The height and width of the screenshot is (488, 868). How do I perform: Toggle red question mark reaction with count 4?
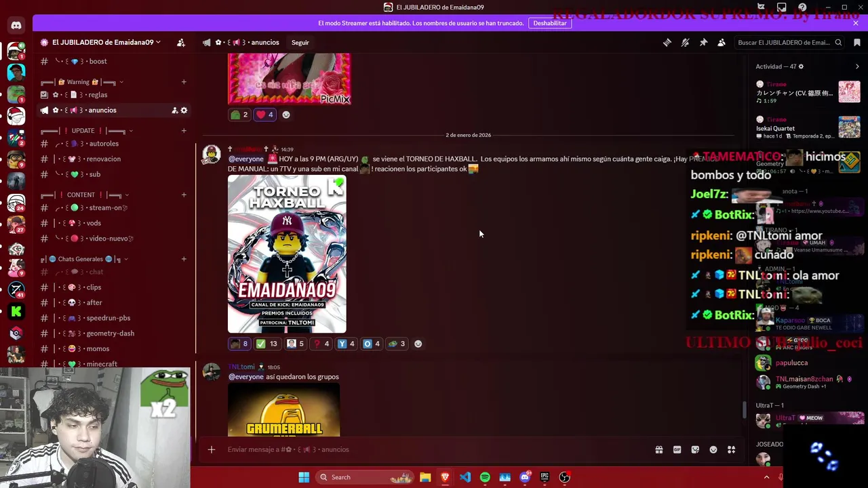pos(321,344)
